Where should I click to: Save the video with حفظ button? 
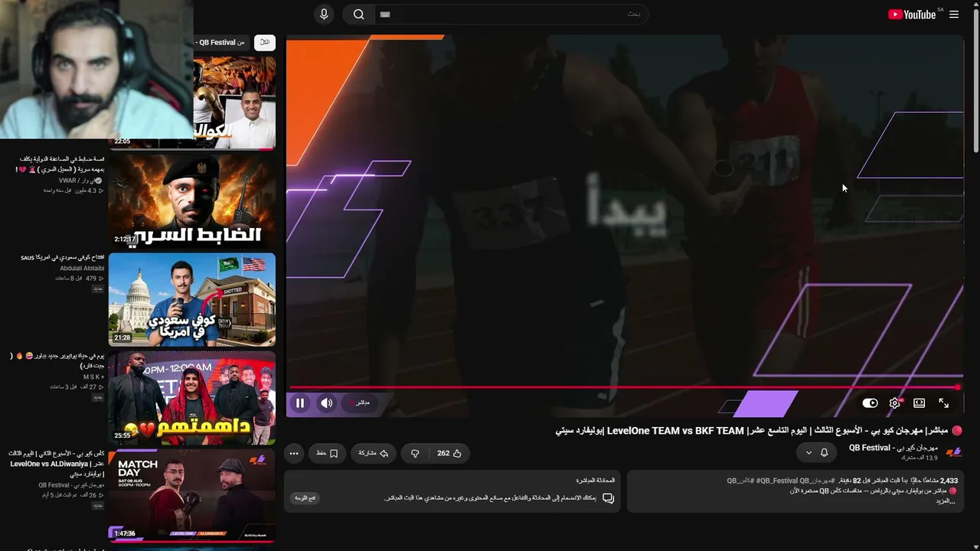[327, 453]
